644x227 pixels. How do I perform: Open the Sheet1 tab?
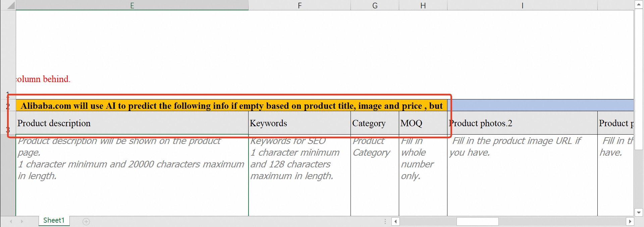pos(54,220)
